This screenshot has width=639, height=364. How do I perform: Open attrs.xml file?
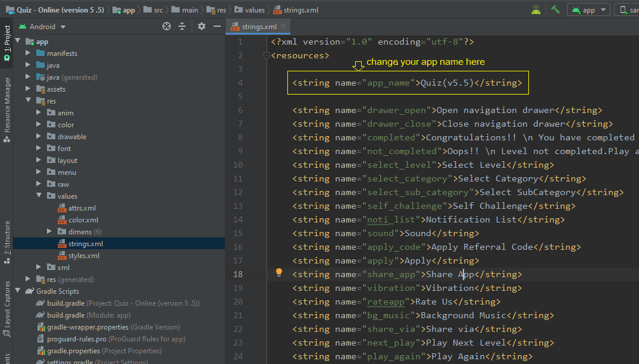(77, 208)
